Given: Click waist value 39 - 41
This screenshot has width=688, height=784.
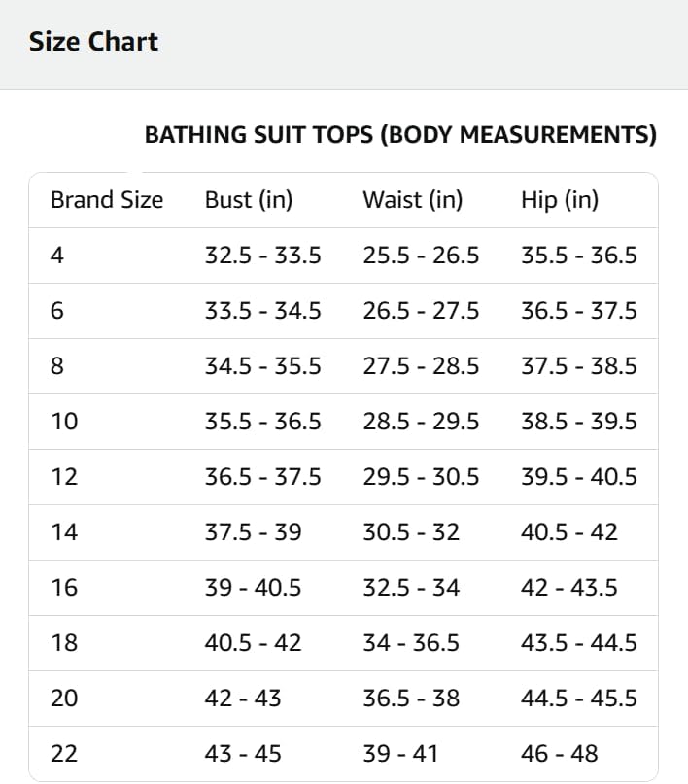Looking at the screenshot, I should [400, 754].
